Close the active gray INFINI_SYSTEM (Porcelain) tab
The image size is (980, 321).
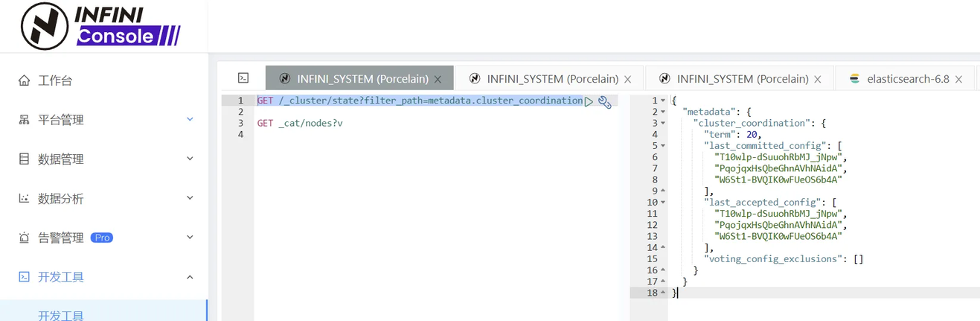pos(438,79)
